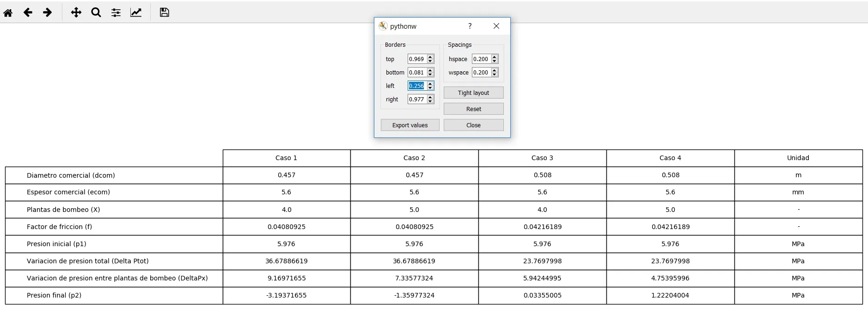Click the Variacion de presion total row label
The image size is (868, 323).
click(88, 261)
